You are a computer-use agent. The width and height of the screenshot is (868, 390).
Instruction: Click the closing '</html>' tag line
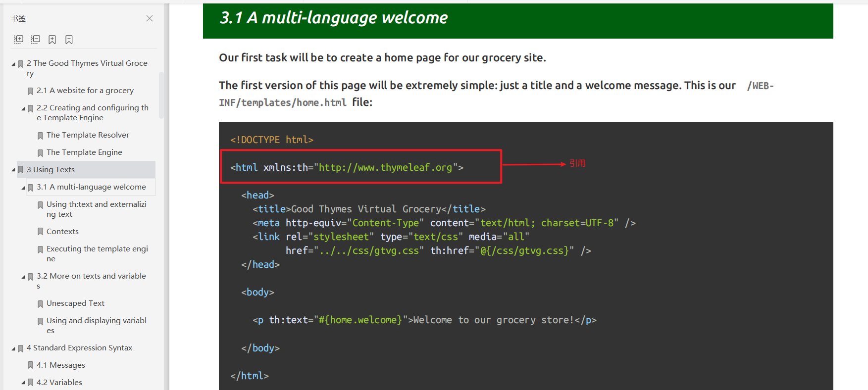click(x=250, y=376)
